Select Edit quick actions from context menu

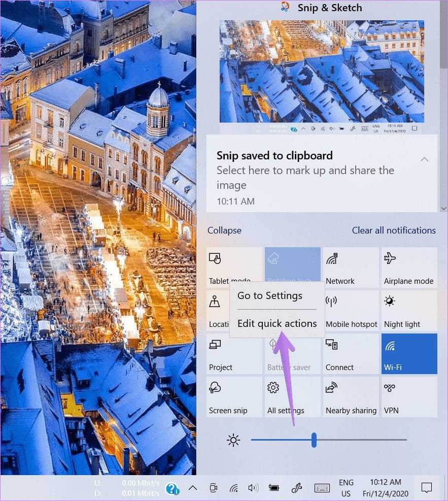click(277, 324)
